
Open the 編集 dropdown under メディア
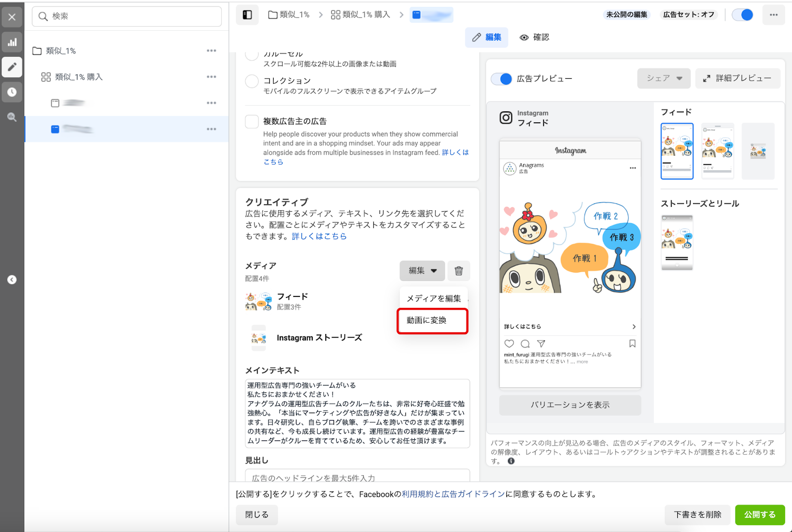pyautogui.click(x=422, y=271)
